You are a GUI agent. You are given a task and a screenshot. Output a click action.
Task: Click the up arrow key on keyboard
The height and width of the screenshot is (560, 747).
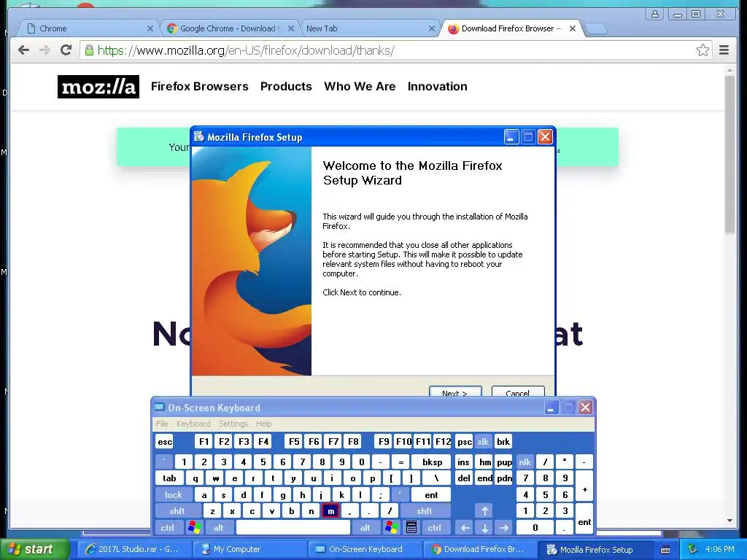pos(484,511)
